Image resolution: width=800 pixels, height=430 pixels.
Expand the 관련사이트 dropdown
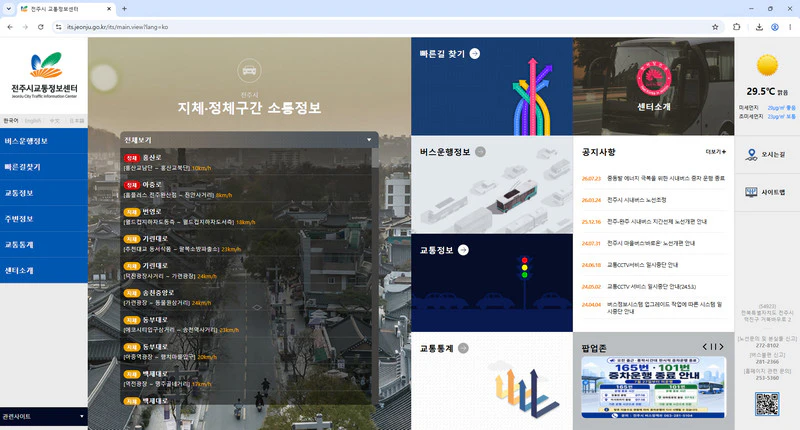coord(43,417)
